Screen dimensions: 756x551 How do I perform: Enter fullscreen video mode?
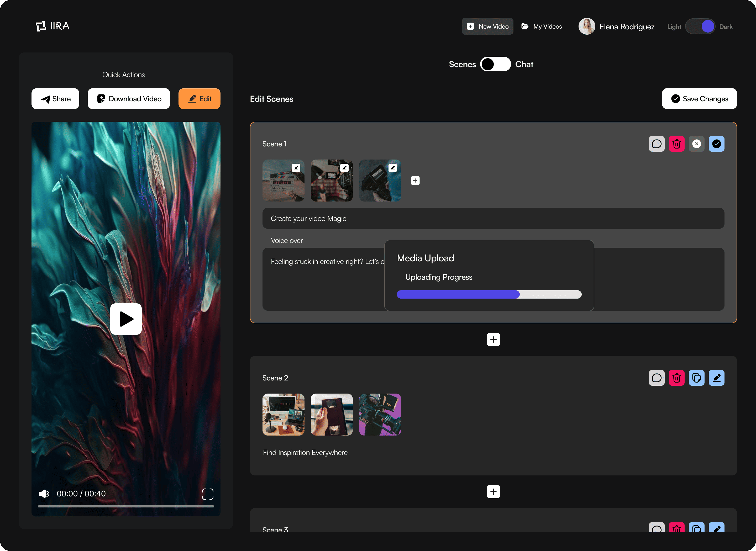(x=208, y=494)
